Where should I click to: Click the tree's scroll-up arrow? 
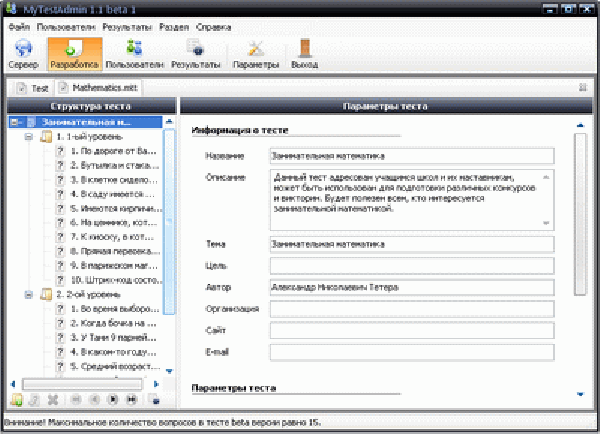(x=169, y=122)
